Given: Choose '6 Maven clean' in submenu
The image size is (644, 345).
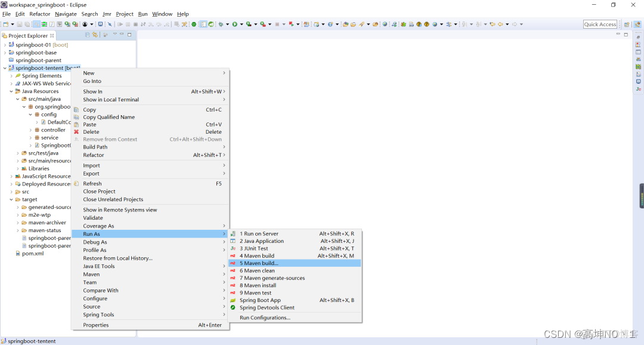Looking at the screenshot, I should 295,270.
